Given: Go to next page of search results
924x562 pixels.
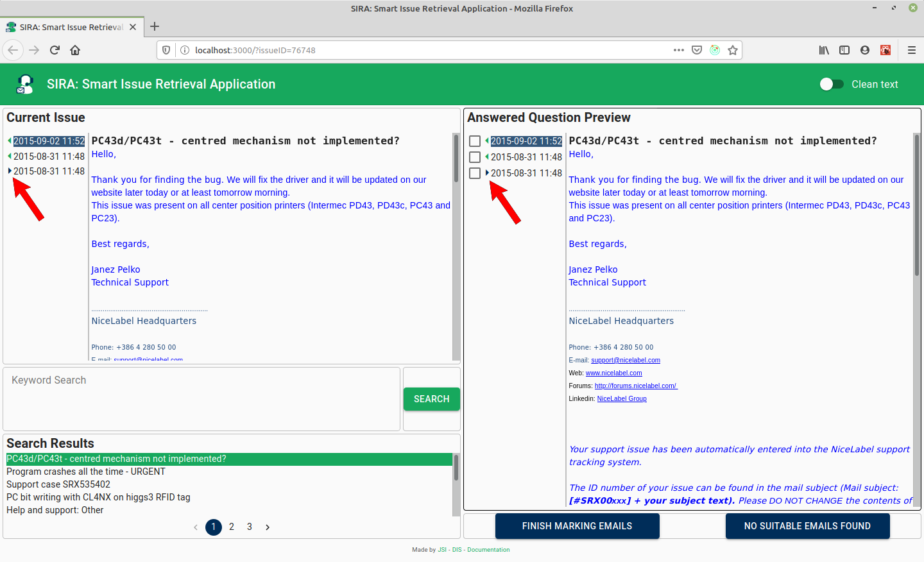Looking at the screenshot, I should click(268, 527).
